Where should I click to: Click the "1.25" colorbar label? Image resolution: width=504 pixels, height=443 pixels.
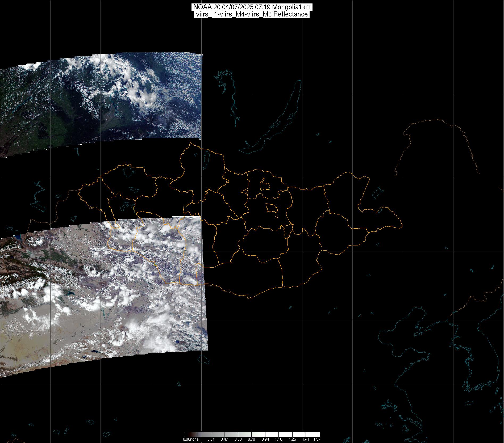292,439
